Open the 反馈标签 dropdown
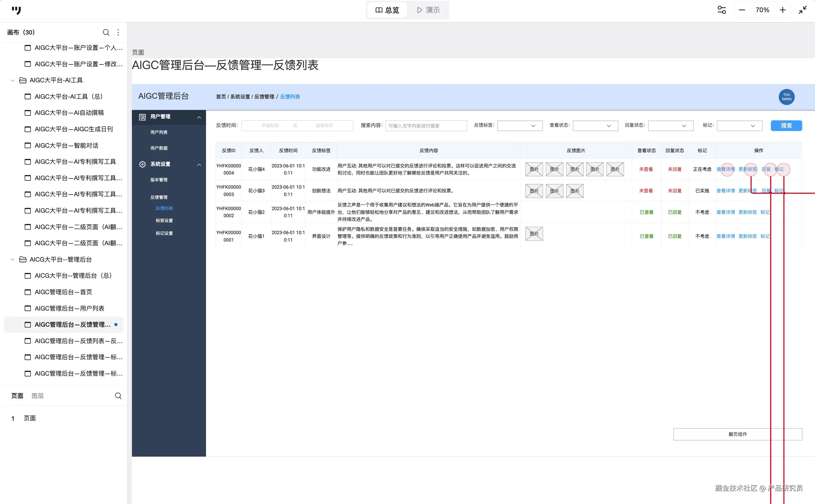 (520, 126)
